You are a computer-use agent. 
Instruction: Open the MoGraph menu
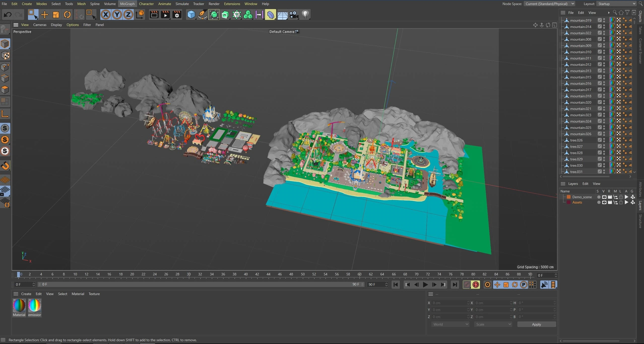(x=127, y=4)
